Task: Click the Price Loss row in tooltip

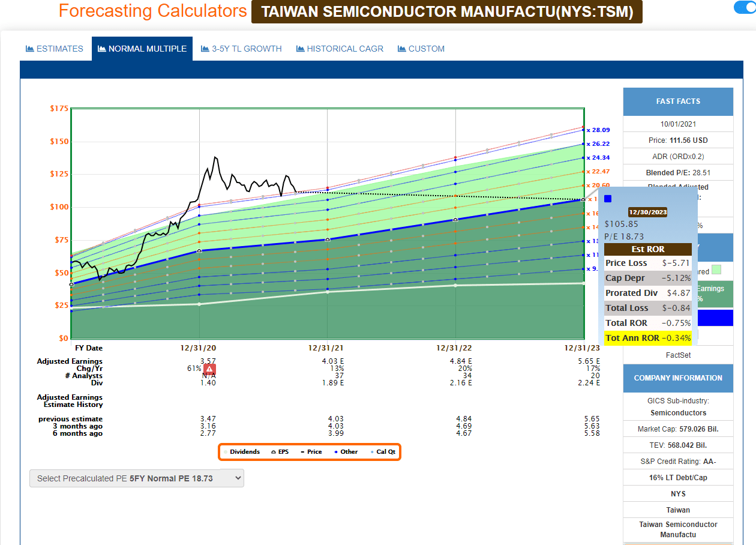Action: click(648, 263)
